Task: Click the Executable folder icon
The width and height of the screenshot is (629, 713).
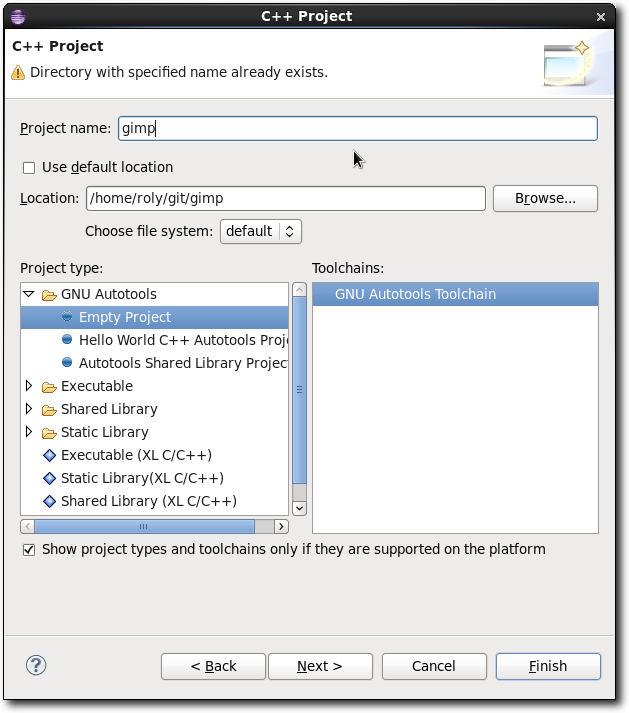Action: (48, 387)
